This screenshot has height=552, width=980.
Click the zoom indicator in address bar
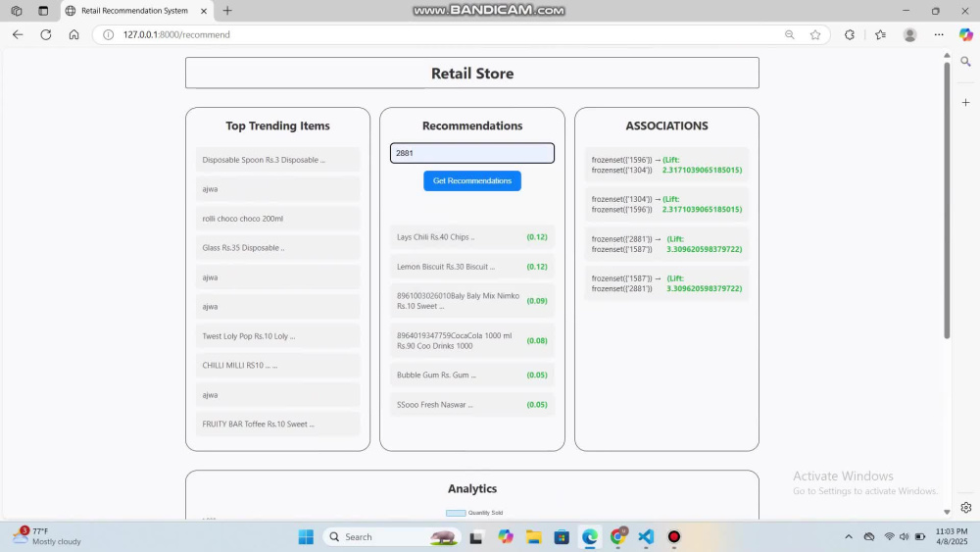tap(789, 35)
